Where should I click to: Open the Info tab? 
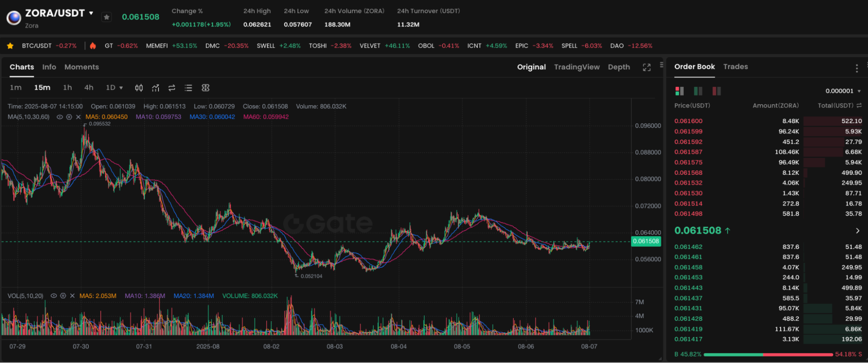coord(49,67)
